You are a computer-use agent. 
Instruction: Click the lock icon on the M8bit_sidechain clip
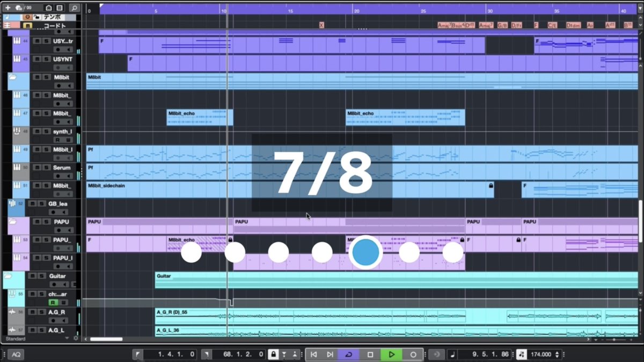tap(491, 186)
